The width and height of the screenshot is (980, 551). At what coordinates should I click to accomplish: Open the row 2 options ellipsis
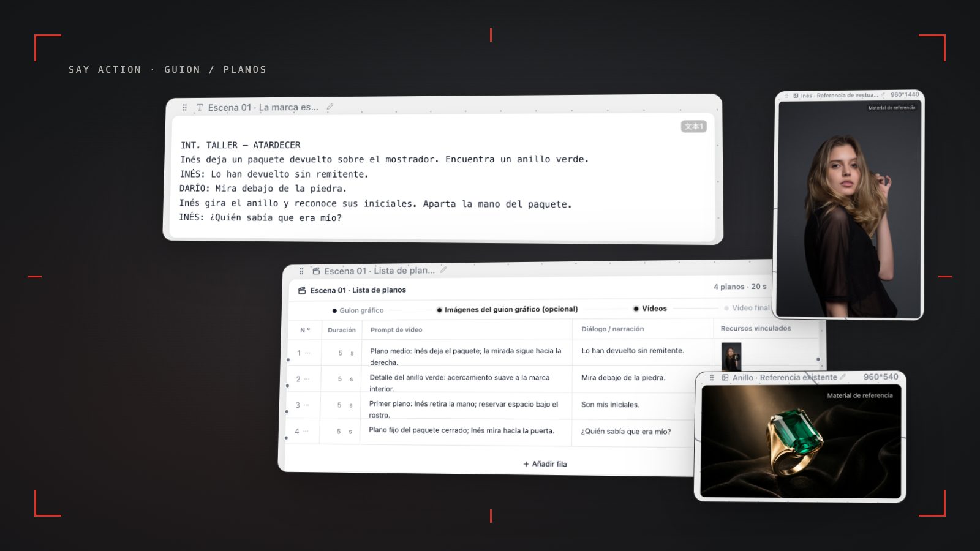pyautogui.click(x=307, y=379)
